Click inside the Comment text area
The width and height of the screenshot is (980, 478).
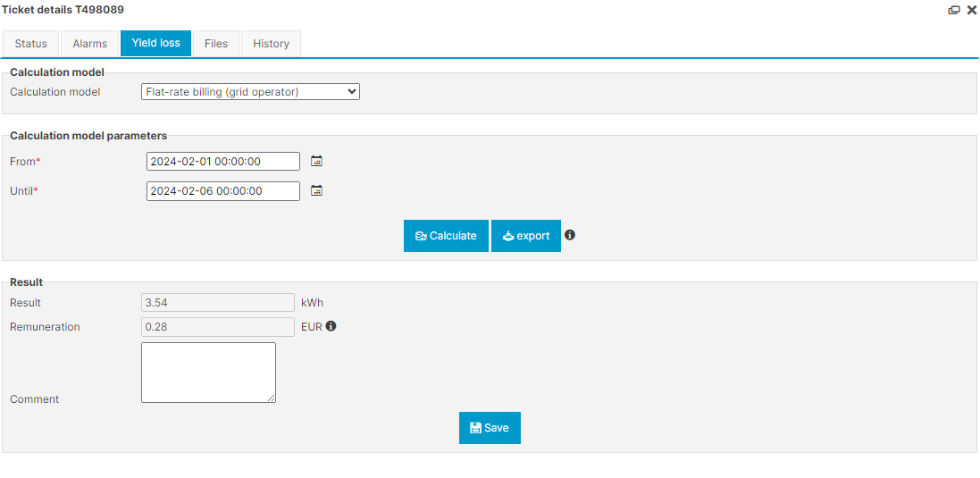pos(208,373)
